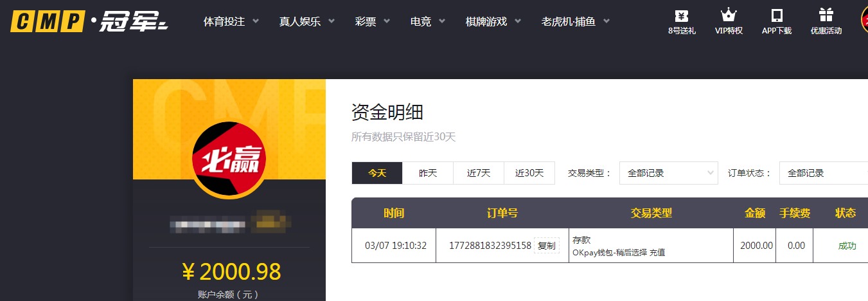Click the 优惠活动 gift box icon
The image size is (868, 301).
pos(826,15)
